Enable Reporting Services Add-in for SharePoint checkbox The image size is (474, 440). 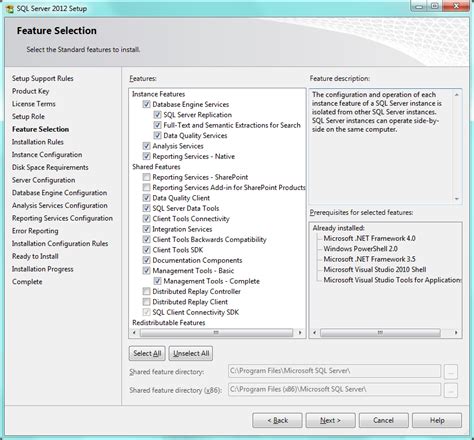(x=146, y=187)
